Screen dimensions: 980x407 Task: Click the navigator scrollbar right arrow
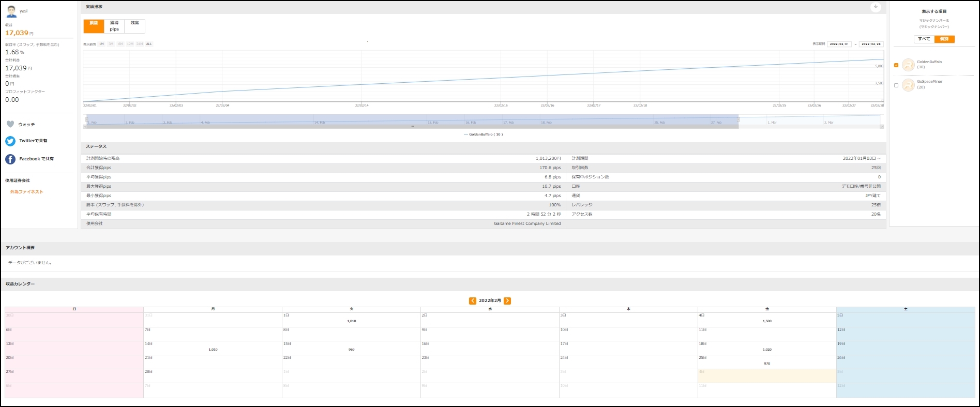pos(882,127)
